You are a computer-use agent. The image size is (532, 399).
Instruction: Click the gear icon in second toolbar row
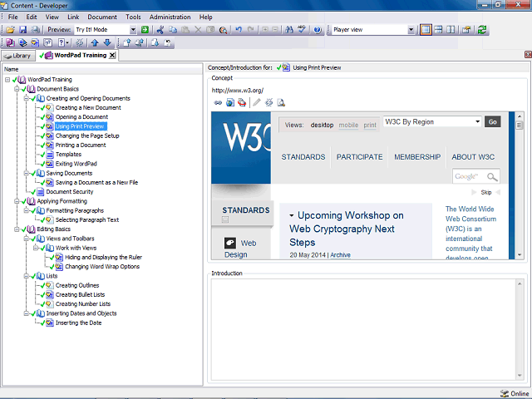(80, 42)
